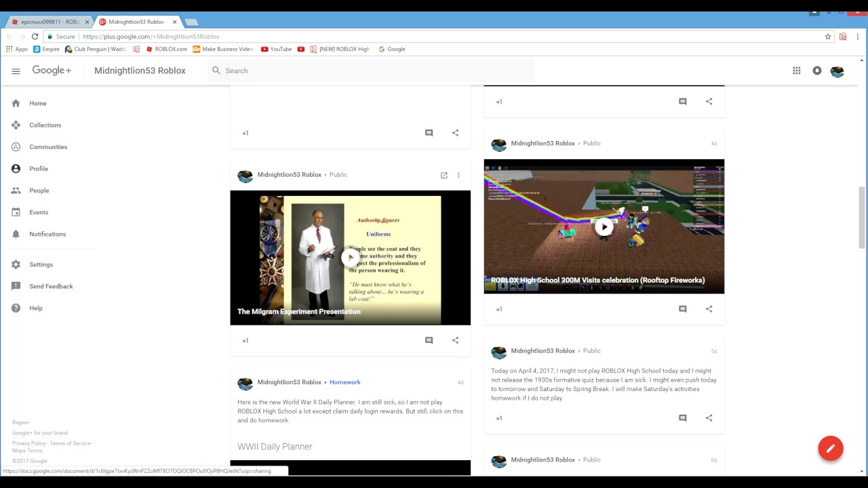Open Help in the sidebar

tap(36, 308)
